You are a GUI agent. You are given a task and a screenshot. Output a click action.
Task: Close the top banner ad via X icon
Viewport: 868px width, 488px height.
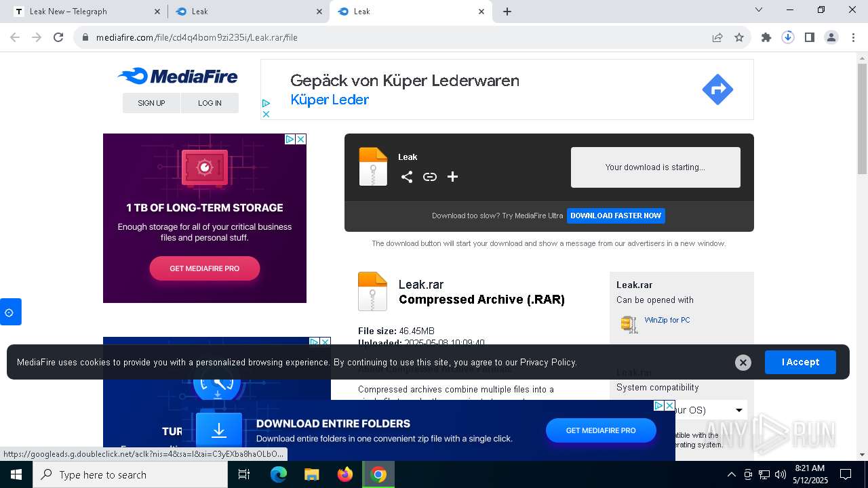(x=266, y=114)
